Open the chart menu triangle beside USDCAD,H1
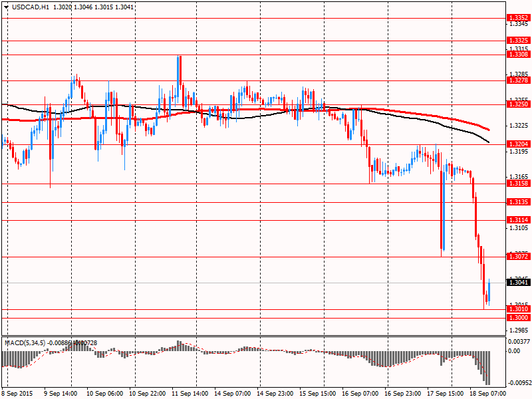Image resolution: width=532 pixels, height=399 pixels. coord(7,7)
